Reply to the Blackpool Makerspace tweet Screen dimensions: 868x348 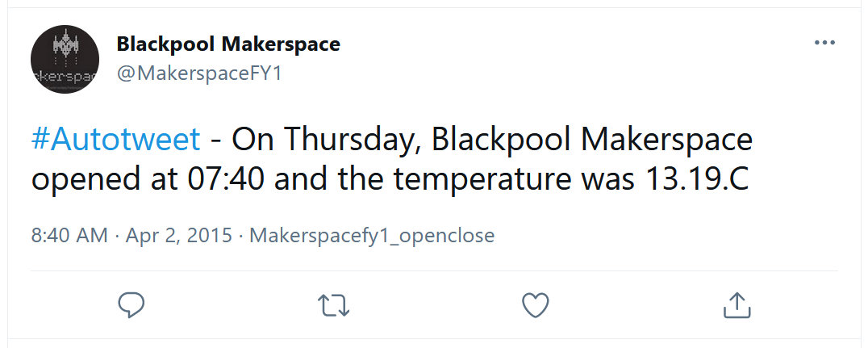(131, 304)
